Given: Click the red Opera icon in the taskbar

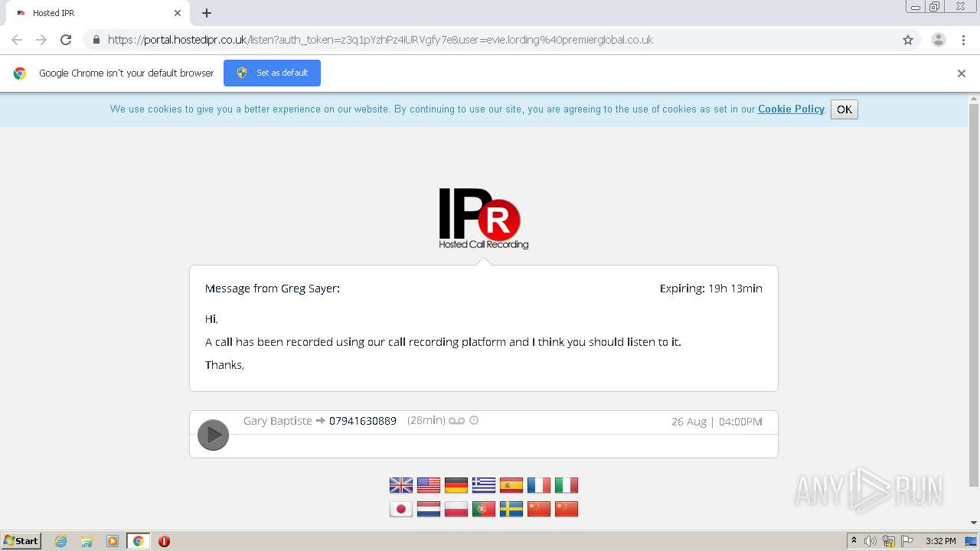Looking at the screenshot, I should pos(164,541).
